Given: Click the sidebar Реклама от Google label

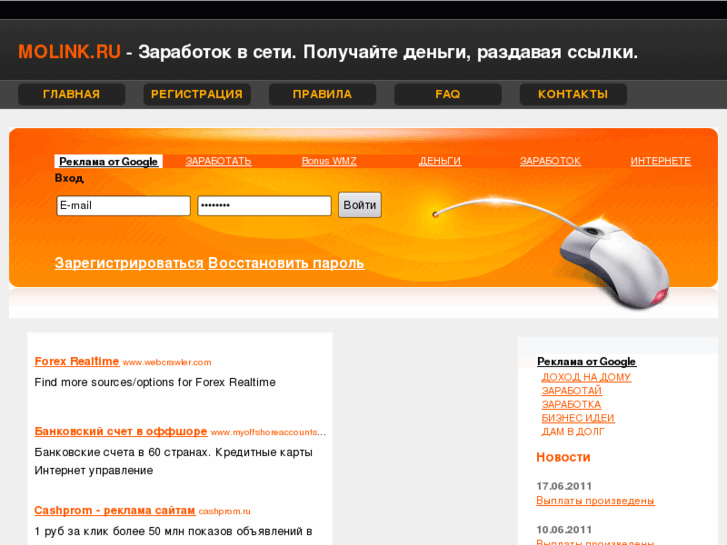Looking at the screenshot, I should tap(587, 361).
